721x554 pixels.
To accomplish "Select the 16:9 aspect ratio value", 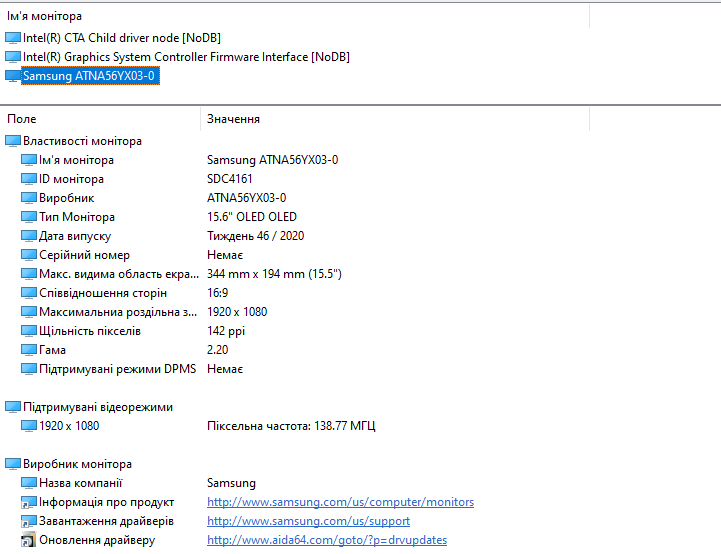I will point(217,293).
